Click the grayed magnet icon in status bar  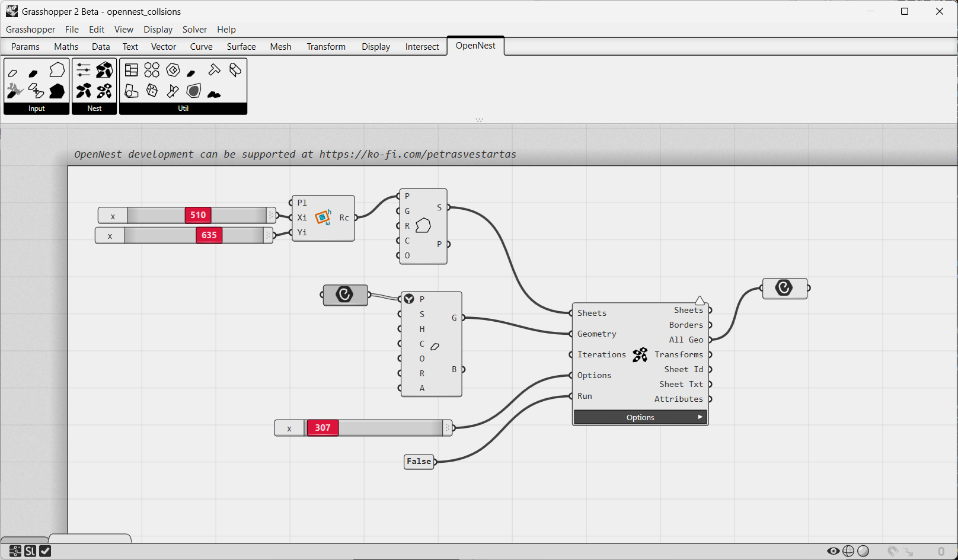tap(893, 551)
